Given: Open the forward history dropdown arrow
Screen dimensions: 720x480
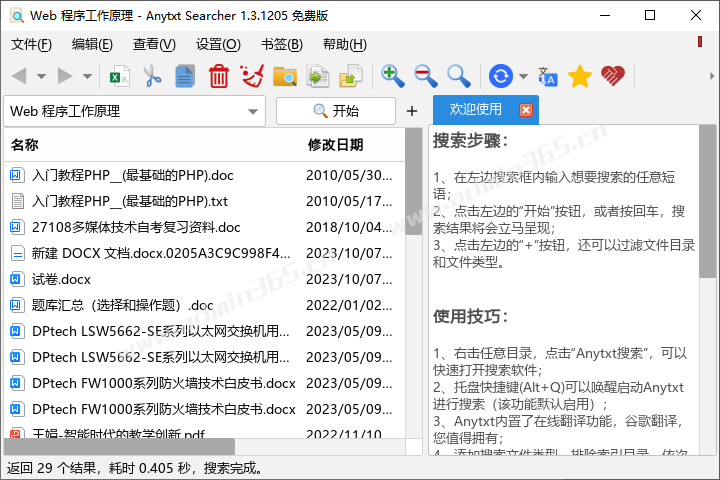Looking at the screenshot, I should tap(87, 76).
